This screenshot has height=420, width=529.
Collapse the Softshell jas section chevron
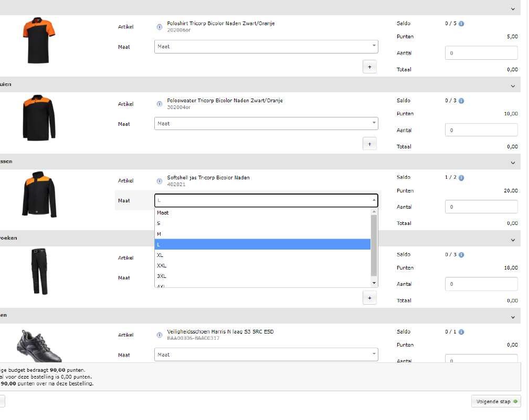pos(513,163)
